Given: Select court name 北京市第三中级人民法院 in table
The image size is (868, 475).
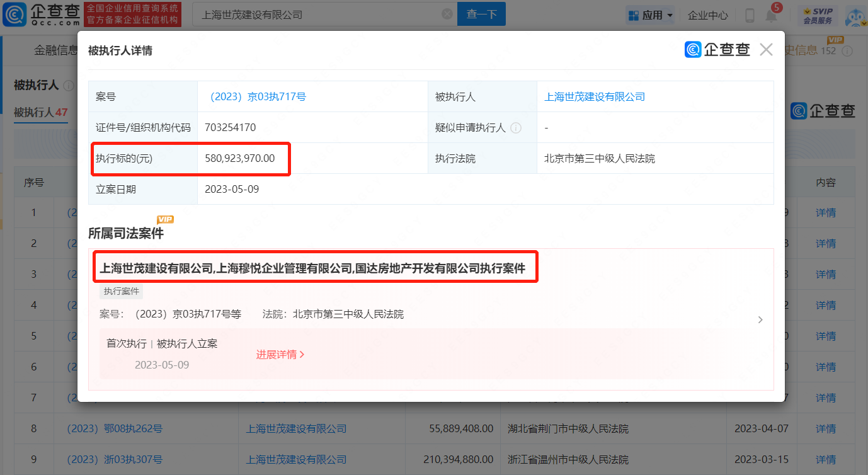Looking at the screenshot, I should (600, 159).
